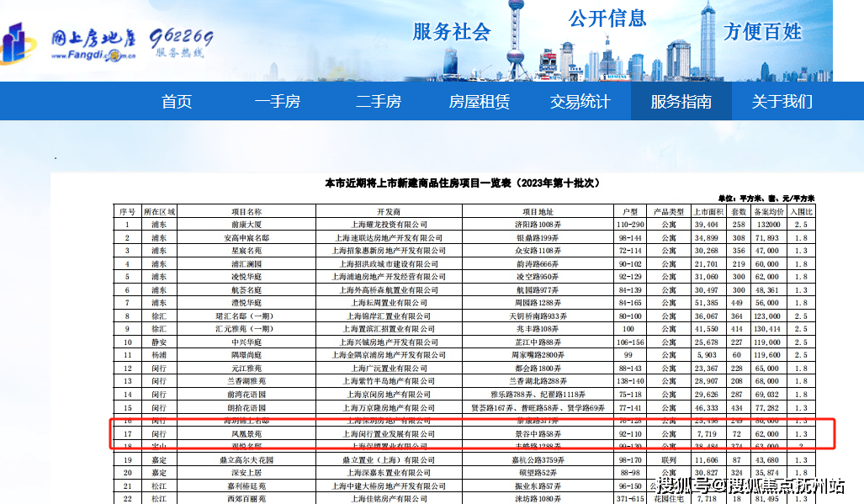Open the 交易统计 navigation item
Image resolution: width=864 pixels, height=504 pixels.
[x=580, y=101]
